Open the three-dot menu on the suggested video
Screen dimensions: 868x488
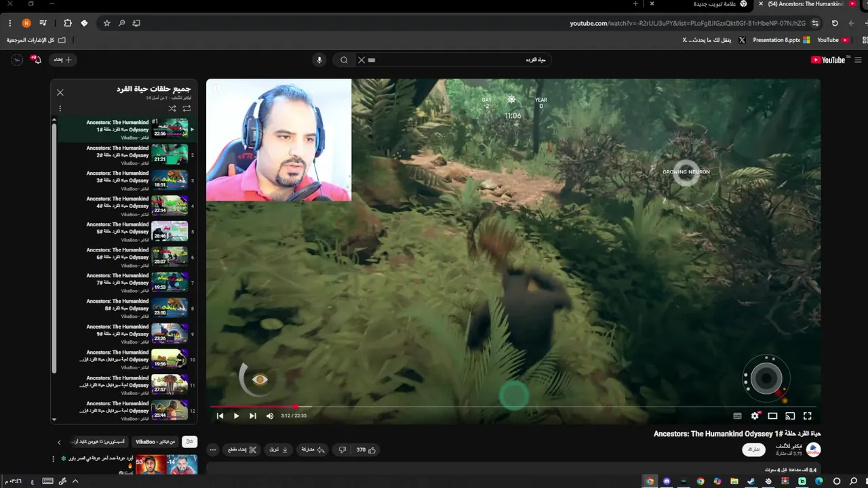pyautogui.click(x=54, y=459)
